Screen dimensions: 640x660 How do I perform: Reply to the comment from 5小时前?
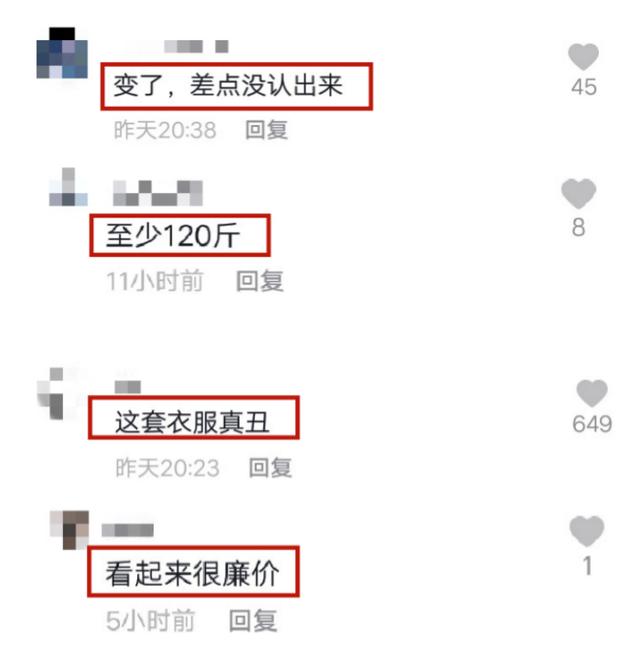click(x=253, y=620)
